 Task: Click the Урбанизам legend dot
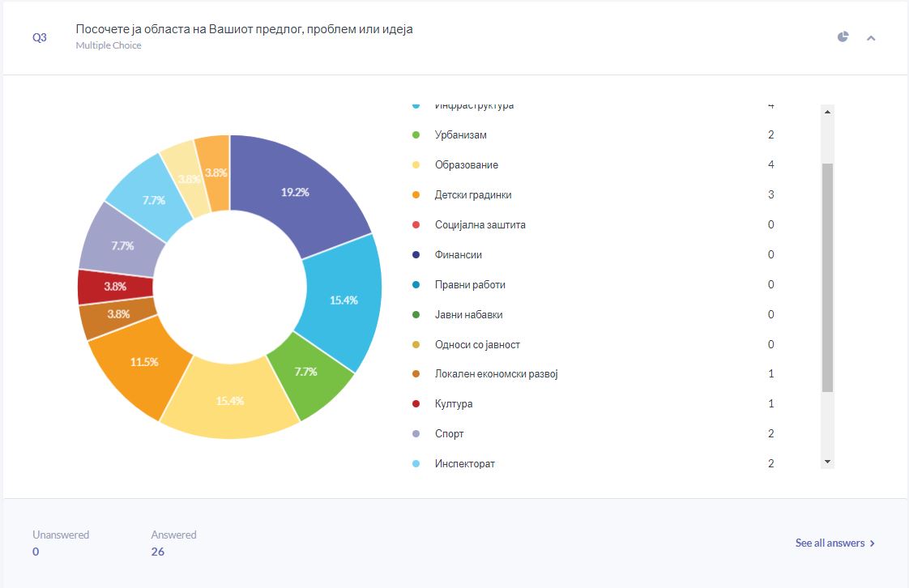click(416, 135)
